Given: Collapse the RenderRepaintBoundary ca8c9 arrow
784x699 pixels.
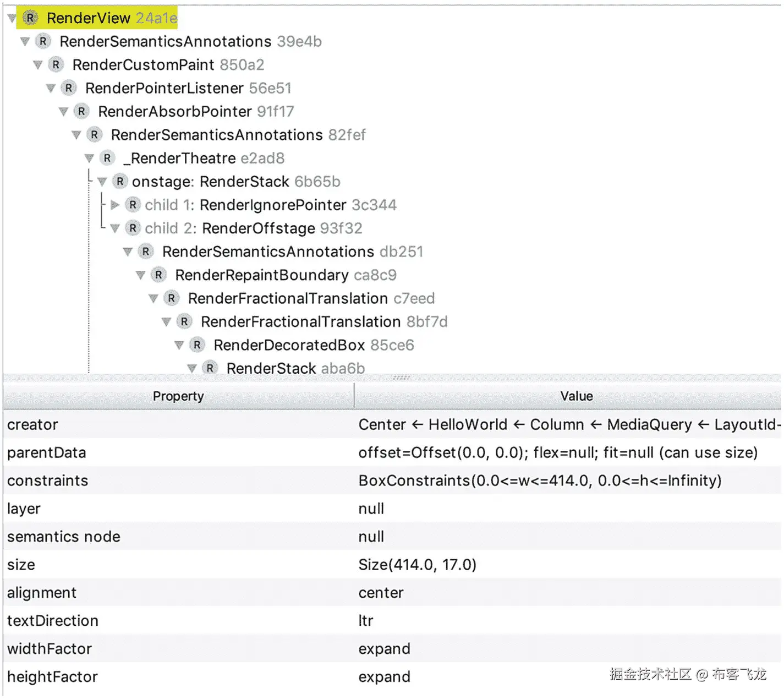Looking at the screenshot, I should [x=140, y=276].
